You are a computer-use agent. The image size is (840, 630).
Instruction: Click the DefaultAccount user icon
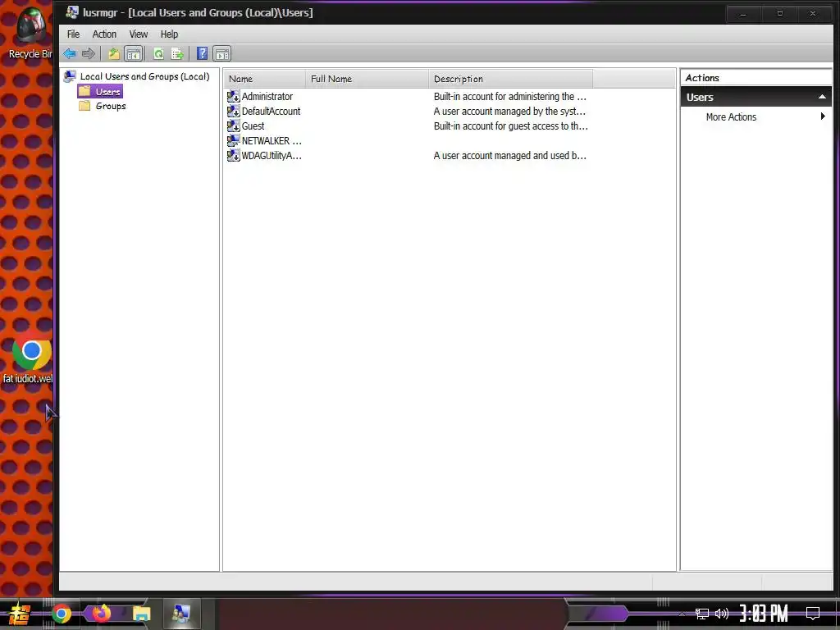(x=233, y=112)
